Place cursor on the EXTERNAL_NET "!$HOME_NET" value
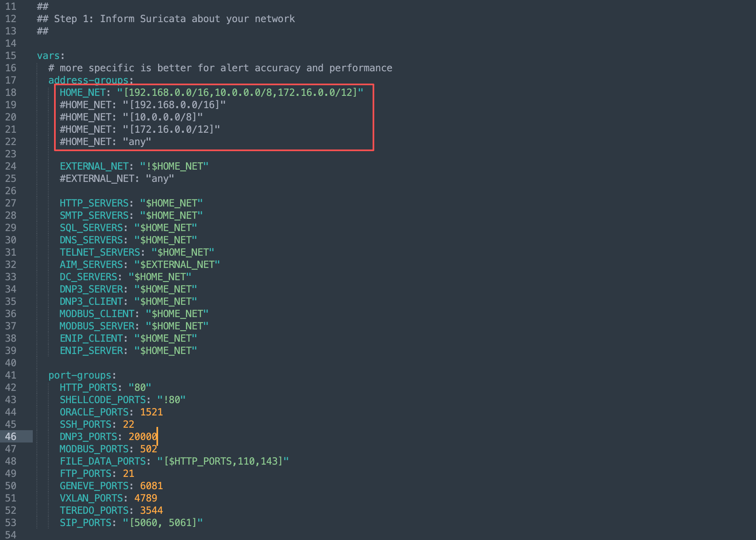756x540 pixels. (174, 166)
